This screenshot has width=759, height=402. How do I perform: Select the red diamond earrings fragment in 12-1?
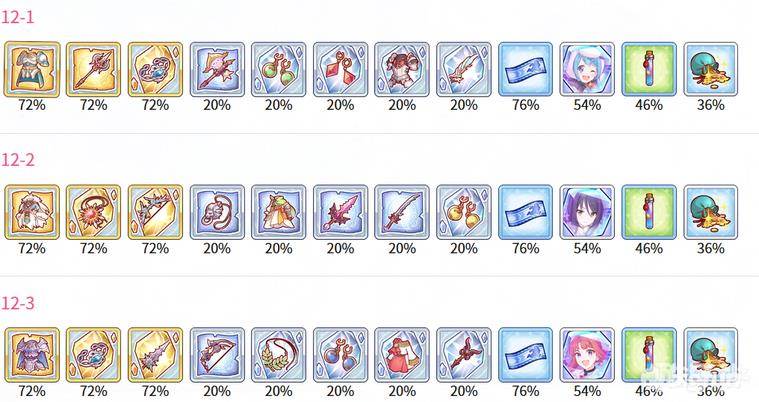coord(340,69)
